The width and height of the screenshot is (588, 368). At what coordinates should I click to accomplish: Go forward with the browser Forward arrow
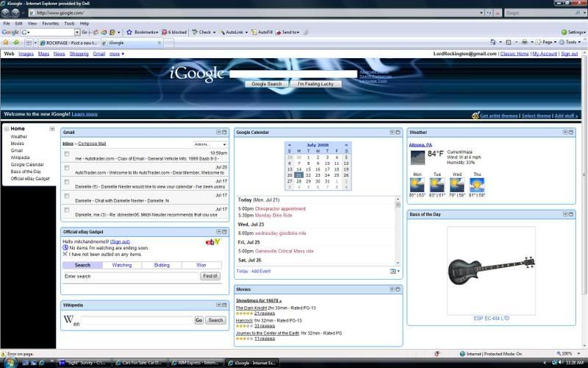point(15,13)
